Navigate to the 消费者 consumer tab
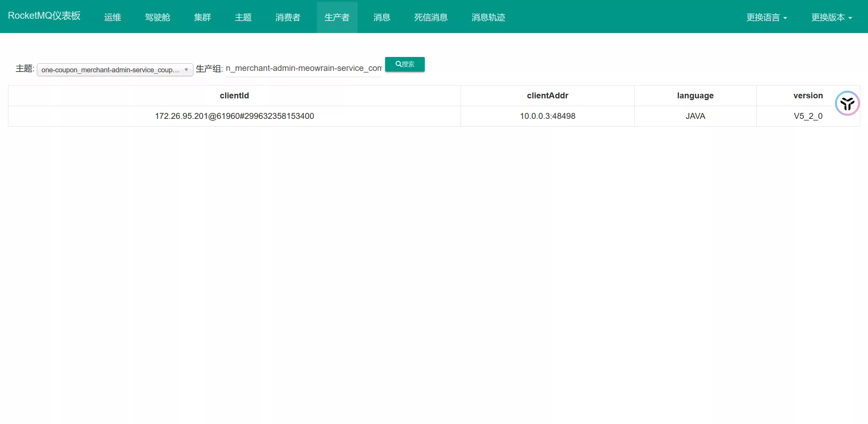 click(x=288, y=17)
